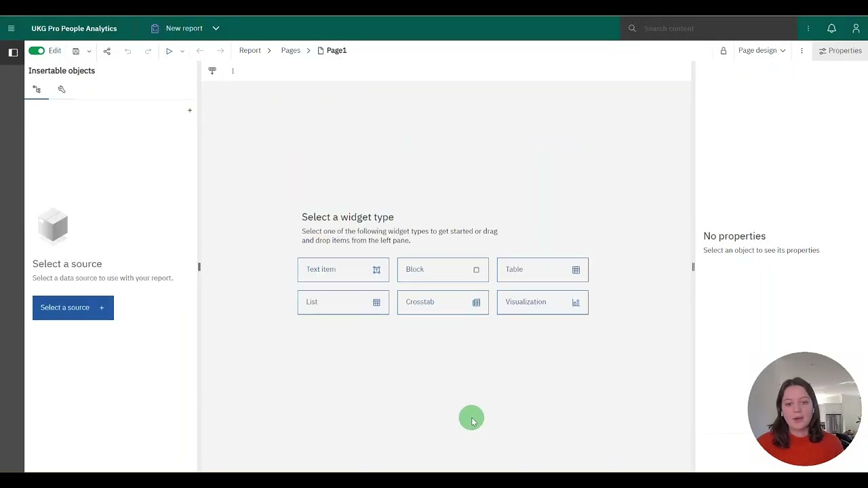Image resolution: width=868 pixels, height=488 pixels.
Task: Click the Share icon
Action: pyautogui.click(x=107, y=51)
